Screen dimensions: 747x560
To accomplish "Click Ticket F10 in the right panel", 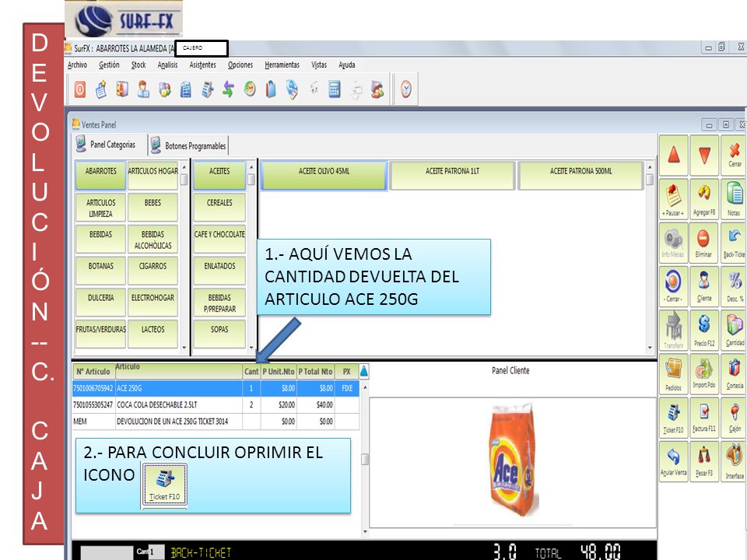I will click(674, 418).
